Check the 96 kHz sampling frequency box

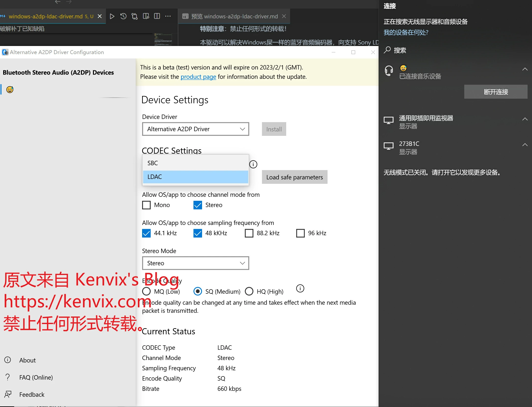[300, 233]
